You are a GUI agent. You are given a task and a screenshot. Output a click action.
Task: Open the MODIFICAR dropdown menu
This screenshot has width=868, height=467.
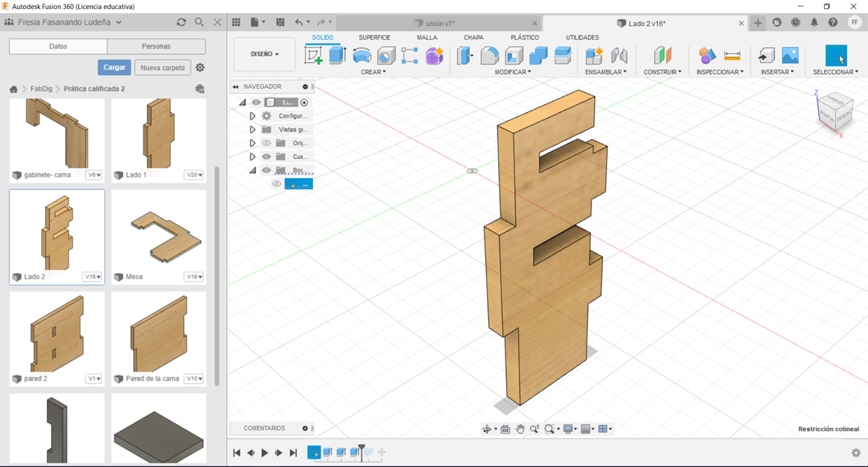pos(513,72)
